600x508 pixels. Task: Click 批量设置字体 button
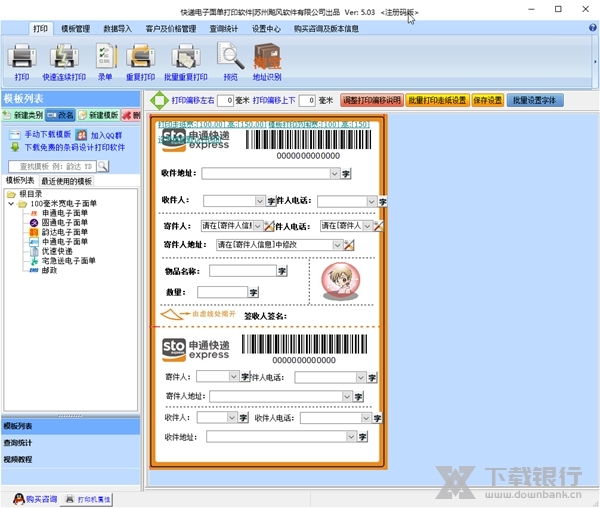click(535, 100)
